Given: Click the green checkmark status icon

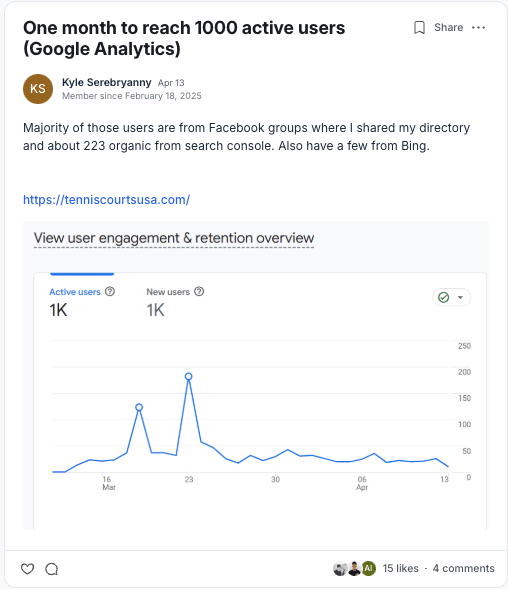Looking at the screenshot, I should pos(444,298).
